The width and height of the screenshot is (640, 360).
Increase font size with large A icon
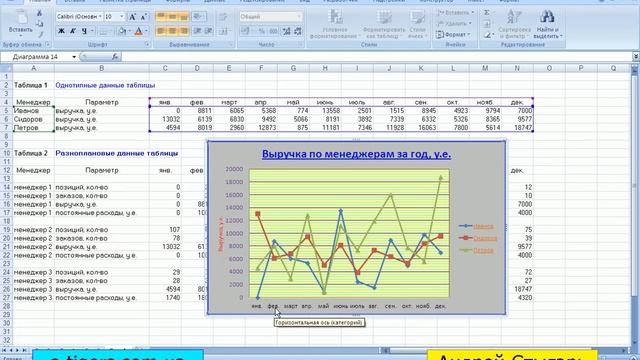132,17
